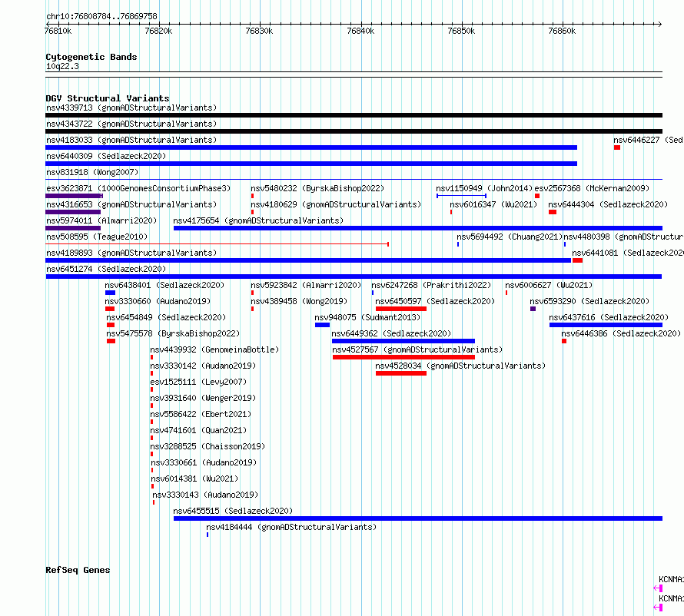The height and width of the screenshot is (616, 684).
Task: Click the RefSeq Genes track title
Action: click(78, 570)
